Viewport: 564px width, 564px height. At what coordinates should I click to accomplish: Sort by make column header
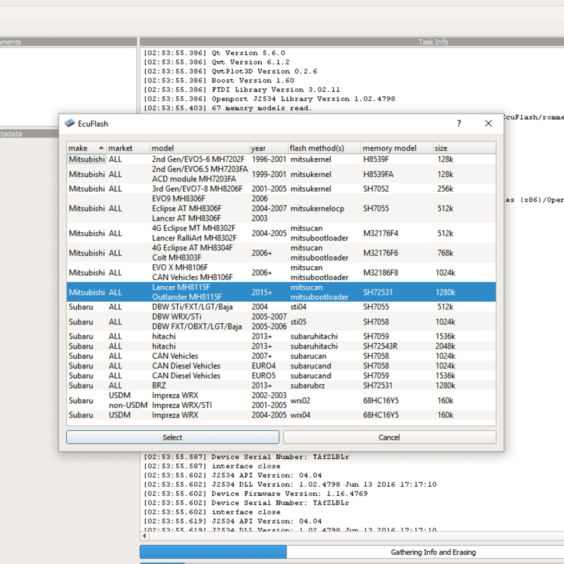pyautogui.click(x=86, y=148)
